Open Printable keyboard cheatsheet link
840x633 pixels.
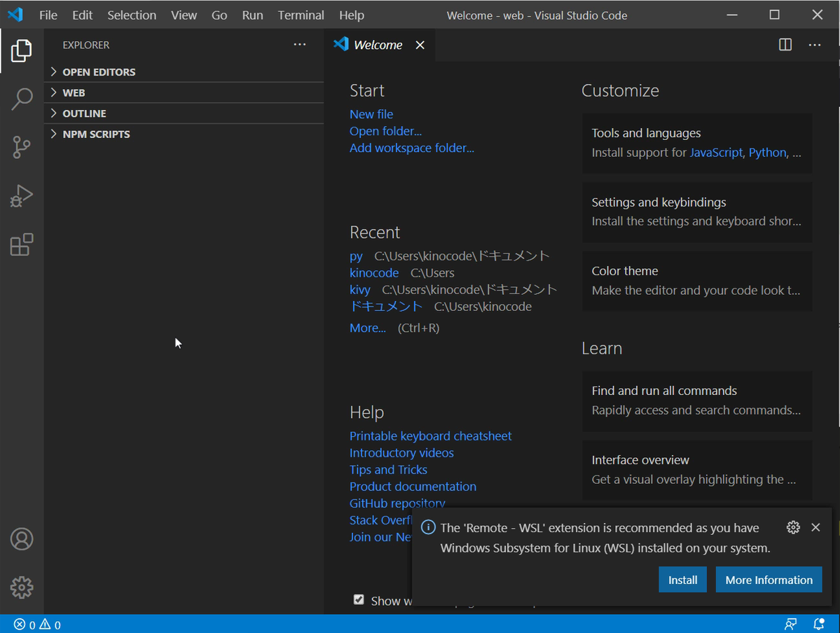point(431,436)
